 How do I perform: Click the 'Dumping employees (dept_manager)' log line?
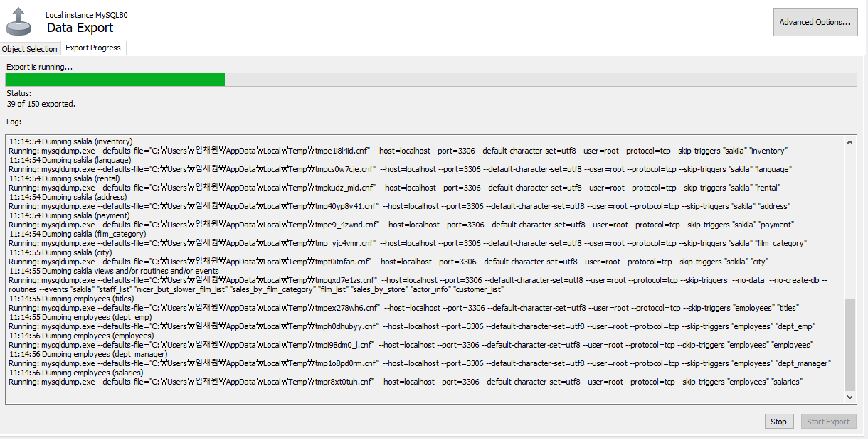88,354
